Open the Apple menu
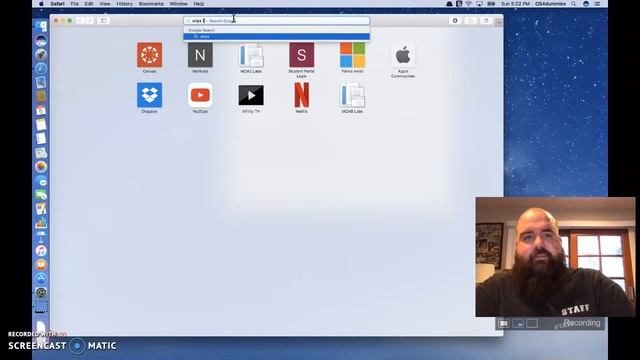 click(x=41, y=4)
